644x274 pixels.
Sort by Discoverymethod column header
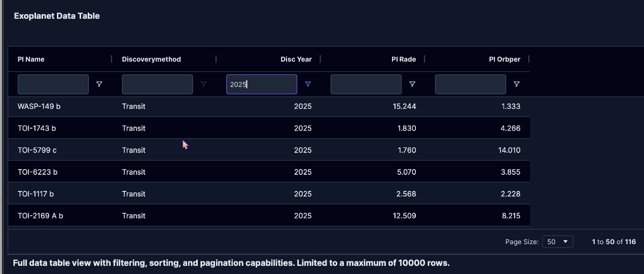[x=151, y=59]
